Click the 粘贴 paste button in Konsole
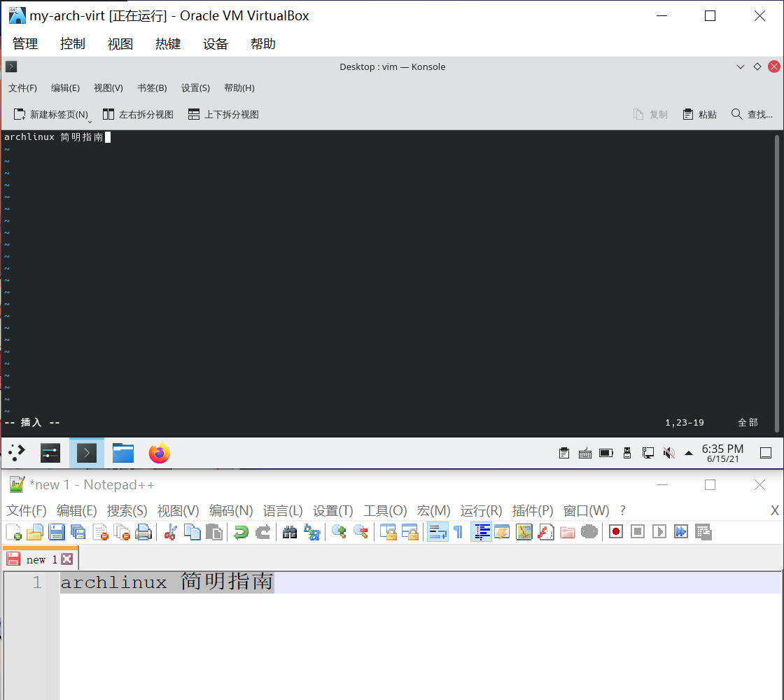784x700 pixels. pyautogui.click(x=700, y=115)
